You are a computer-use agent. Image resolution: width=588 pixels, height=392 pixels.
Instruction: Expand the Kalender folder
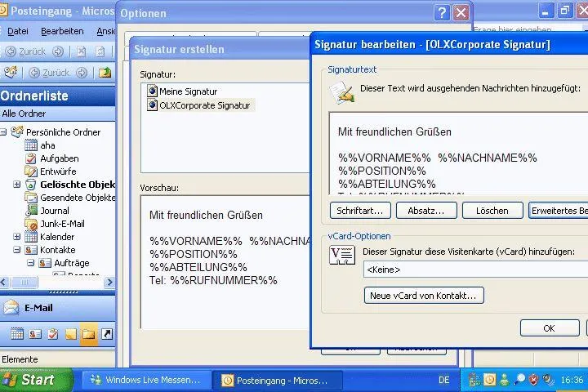coord(17,237)
